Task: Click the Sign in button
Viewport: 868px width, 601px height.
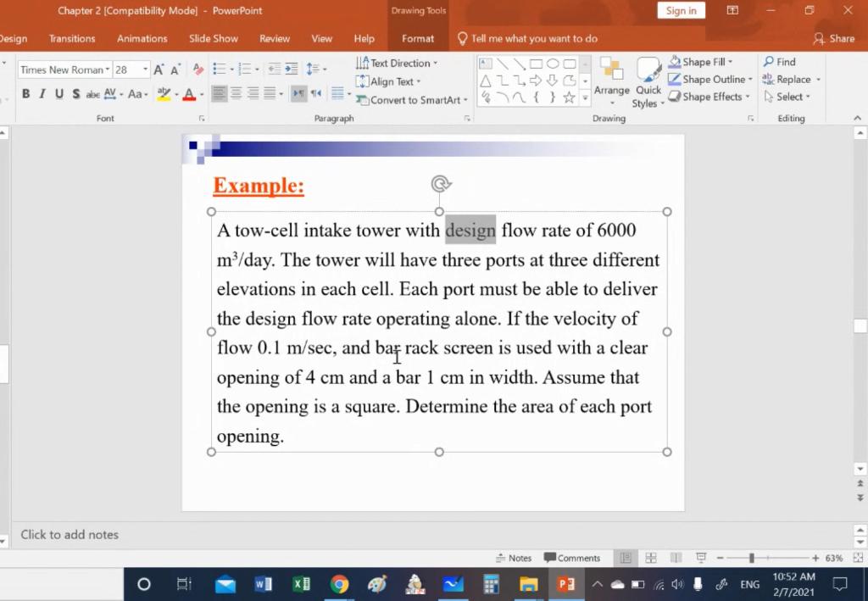Action: pos(681,10)
